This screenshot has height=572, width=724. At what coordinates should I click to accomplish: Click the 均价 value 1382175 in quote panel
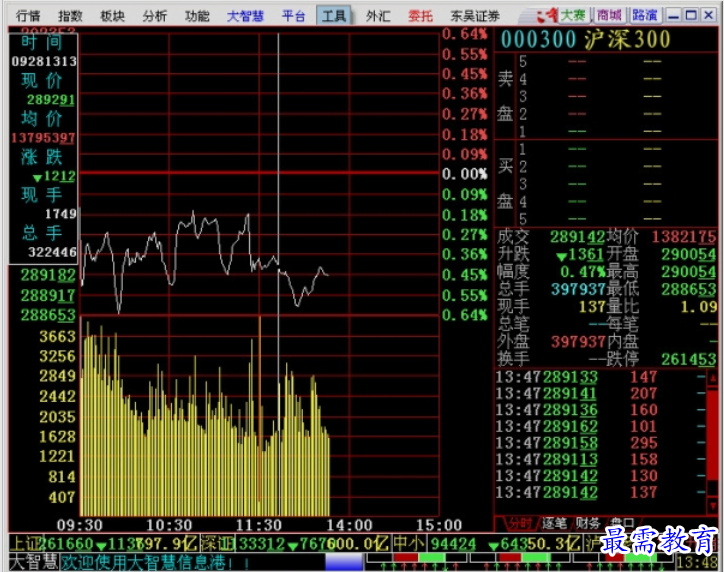tap(684, 237)
